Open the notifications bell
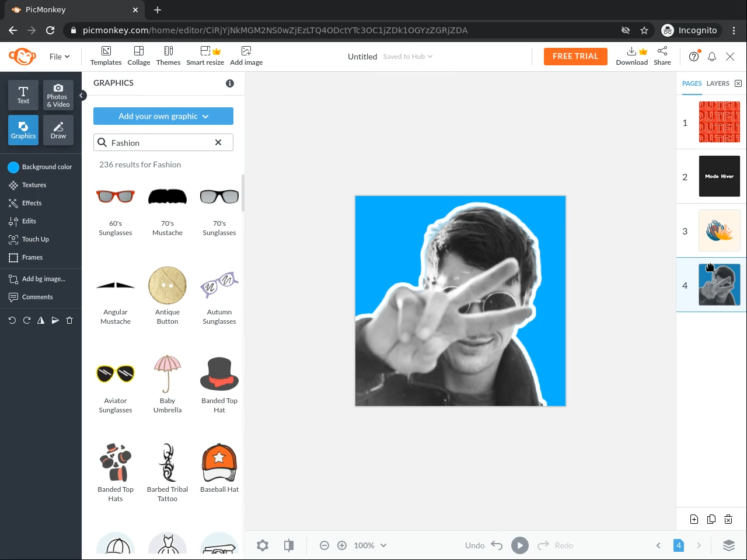747x560 pixels. [x=712, y=57]
